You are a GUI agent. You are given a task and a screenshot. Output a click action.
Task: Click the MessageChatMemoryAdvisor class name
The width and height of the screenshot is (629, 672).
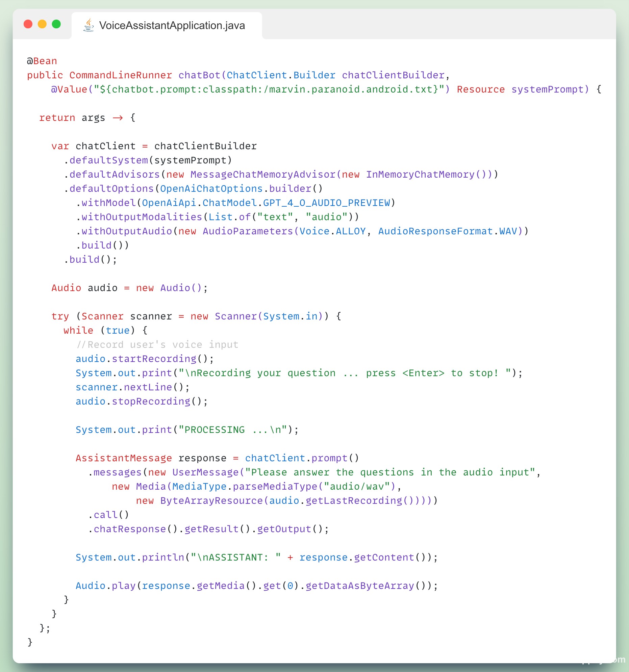click(x=262, y=175)
